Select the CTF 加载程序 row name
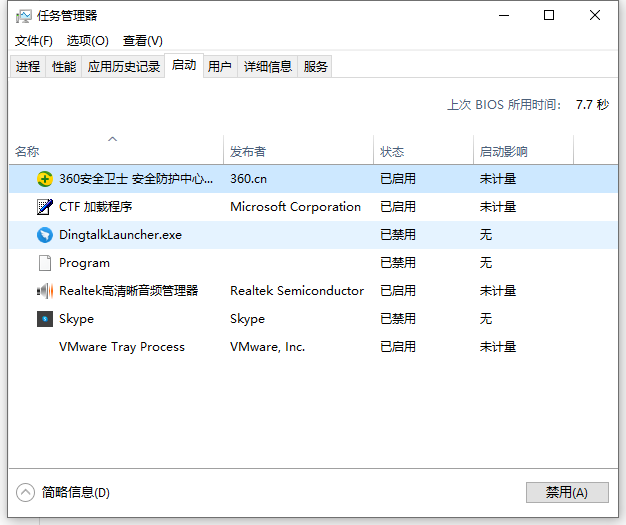626x525 pixels. click(x=95, y=207)
